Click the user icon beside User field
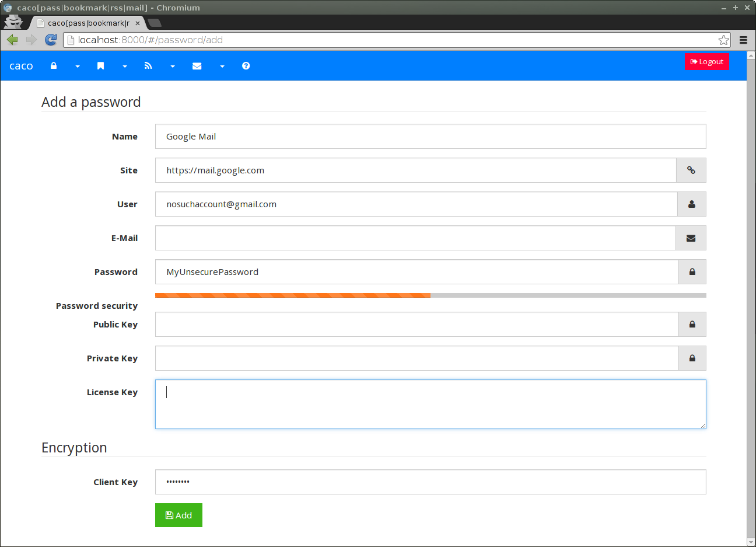 [692, 204]
